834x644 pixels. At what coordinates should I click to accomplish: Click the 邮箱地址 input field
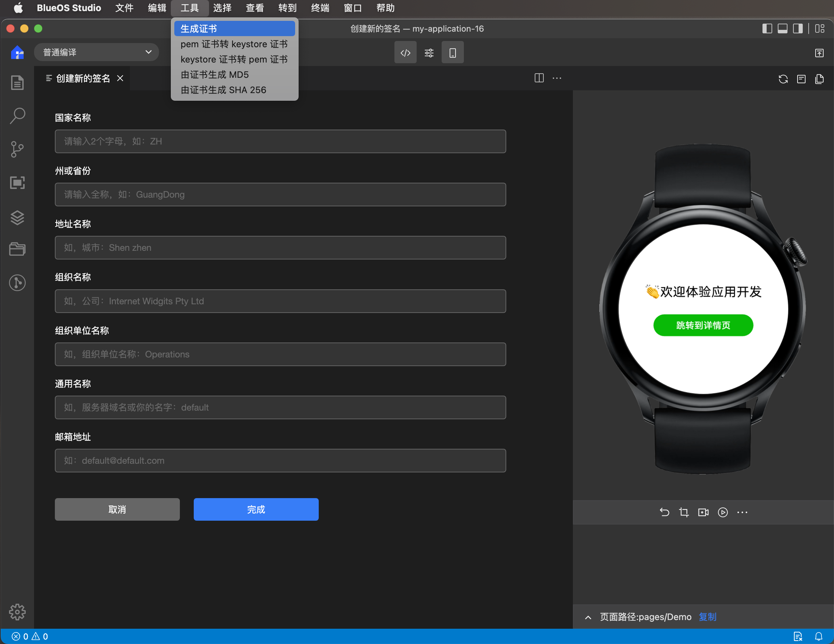pos(280,460)
